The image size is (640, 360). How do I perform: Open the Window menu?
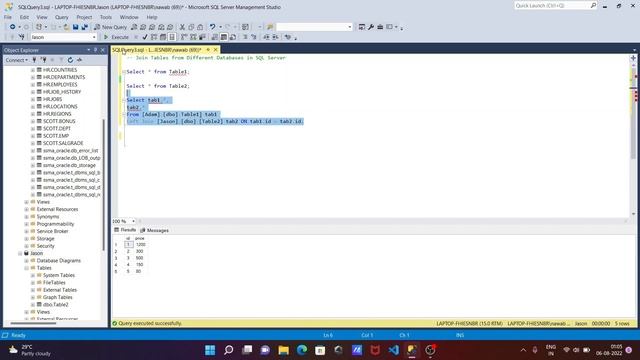click(x=129, y=17)
